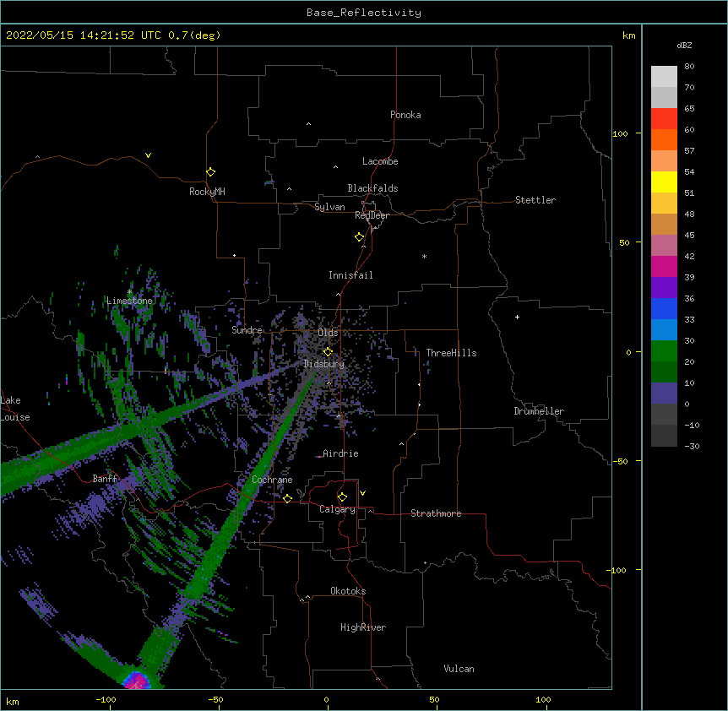This screenshot has width=728, height=711.
Task: Click the RockyMH town label
Action: tap(207, 192)
